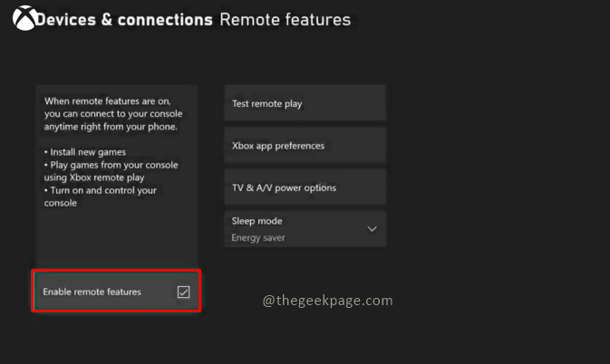Expand the Sleep mode dropdown chevron

(x=372, y=229)
